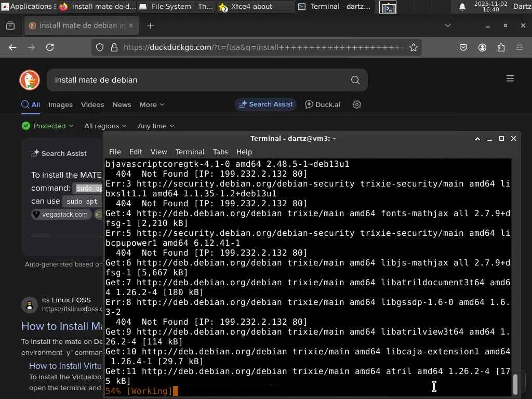532x399 pixels.
Task: Open the tracking protection shield icon
Action: [x=100, y=47]
